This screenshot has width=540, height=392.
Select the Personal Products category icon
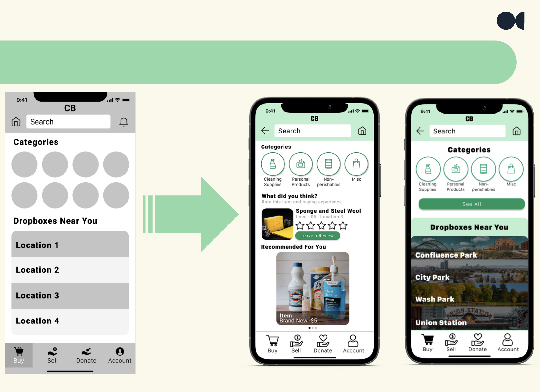[x=301, y=165]
